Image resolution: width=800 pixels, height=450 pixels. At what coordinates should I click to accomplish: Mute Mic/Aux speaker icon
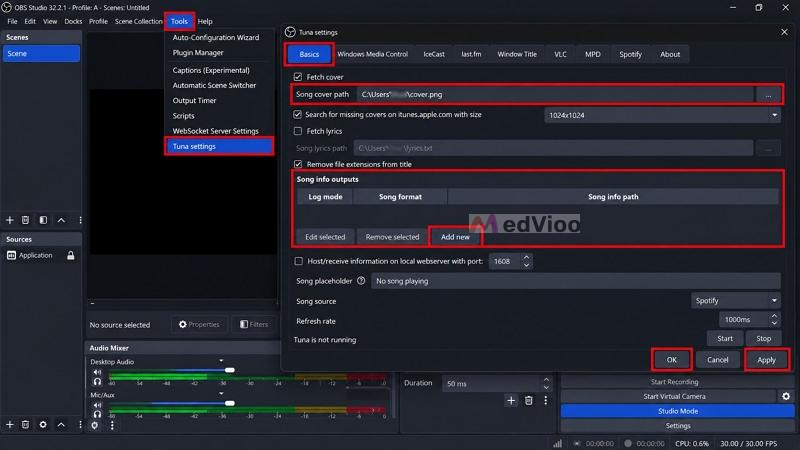click(x=97, y=405)
